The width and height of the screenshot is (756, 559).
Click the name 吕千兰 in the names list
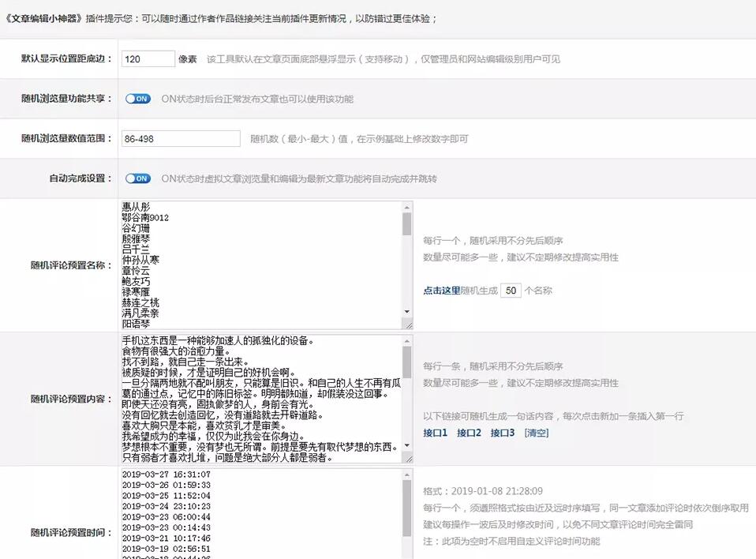point(136,249)
